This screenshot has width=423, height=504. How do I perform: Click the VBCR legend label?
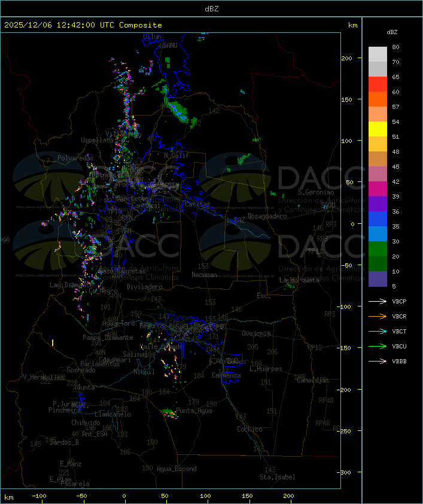pos(399,317)
